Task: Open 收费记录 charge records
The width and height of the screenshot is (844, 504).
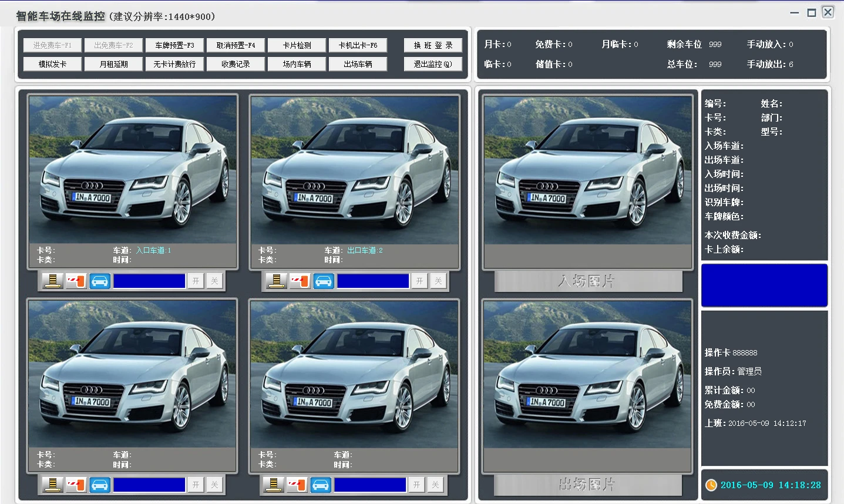Action: click(236, 64)
